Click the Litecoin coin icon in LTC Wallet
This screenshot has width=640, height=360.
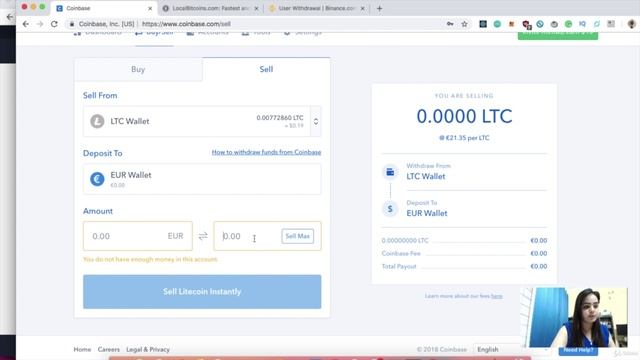97,121
